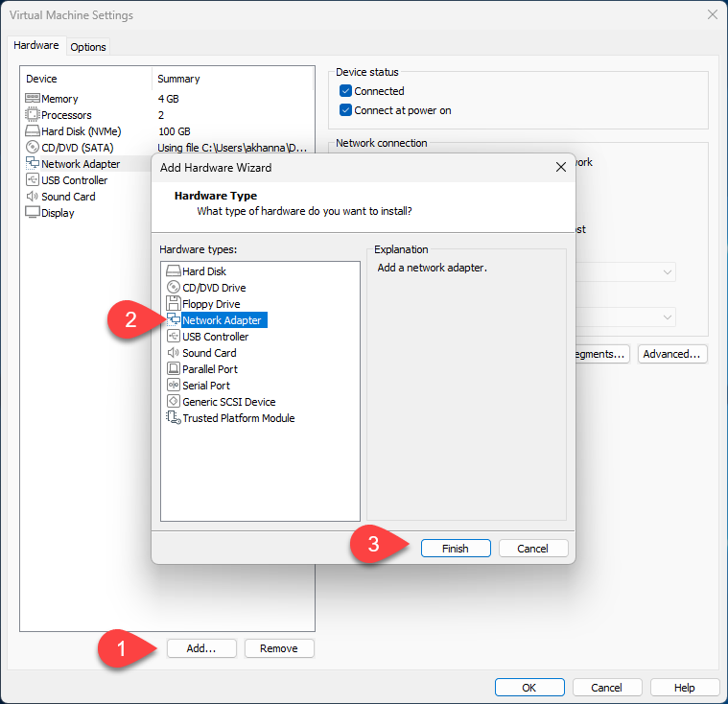The height and width of the screenshot is (704, 728).
Task: Select 'Floppy Drive' label in hardware types
Action: coord(211,304)
